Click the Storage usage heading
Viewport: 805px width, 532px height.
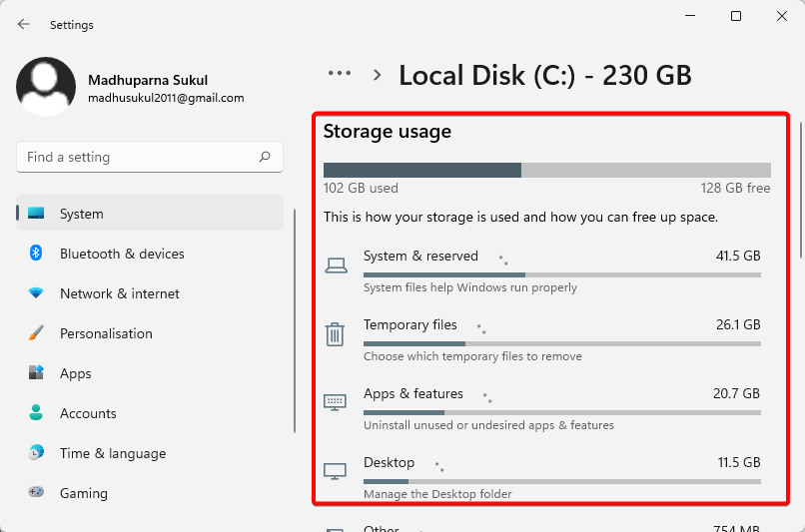tap(388, 132)
